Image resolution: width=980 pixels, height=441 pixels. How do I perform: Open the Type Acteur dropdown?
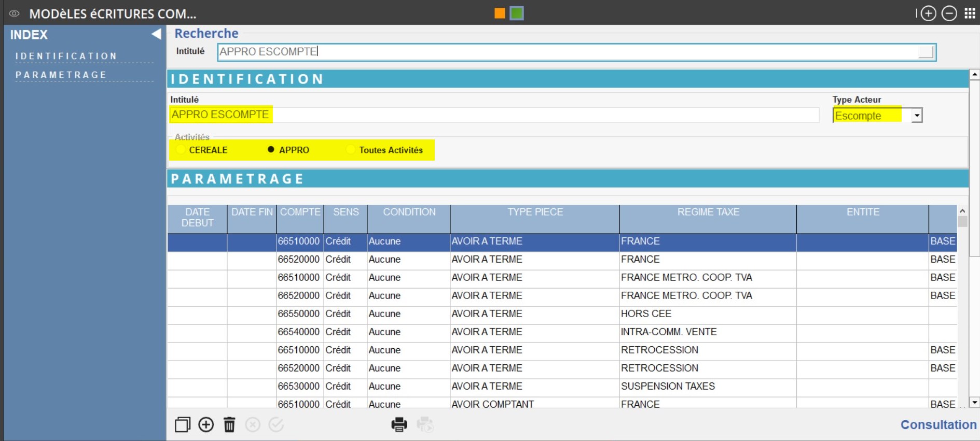coord(917,116)
